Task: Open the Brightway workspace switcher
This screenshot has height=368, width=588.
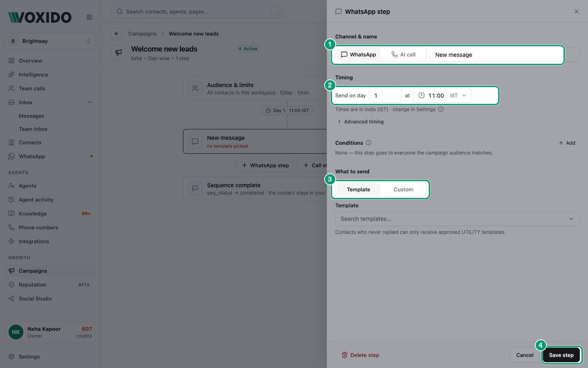Action: [x=51, y=41]
